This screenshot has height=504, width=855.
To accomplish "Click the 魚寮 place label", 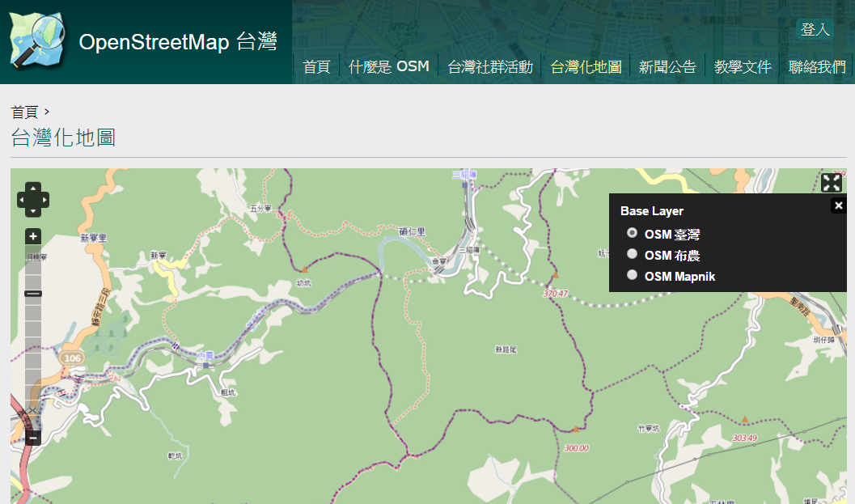I will pyautogui.click(x=439, y=261).
